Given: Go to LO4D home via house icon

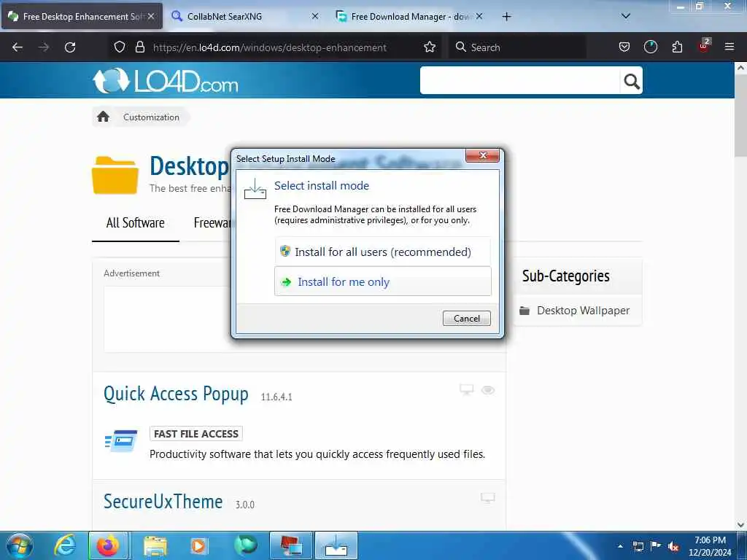Looking at the screenshot, I should pyautogui.click(x=103, y=117).
